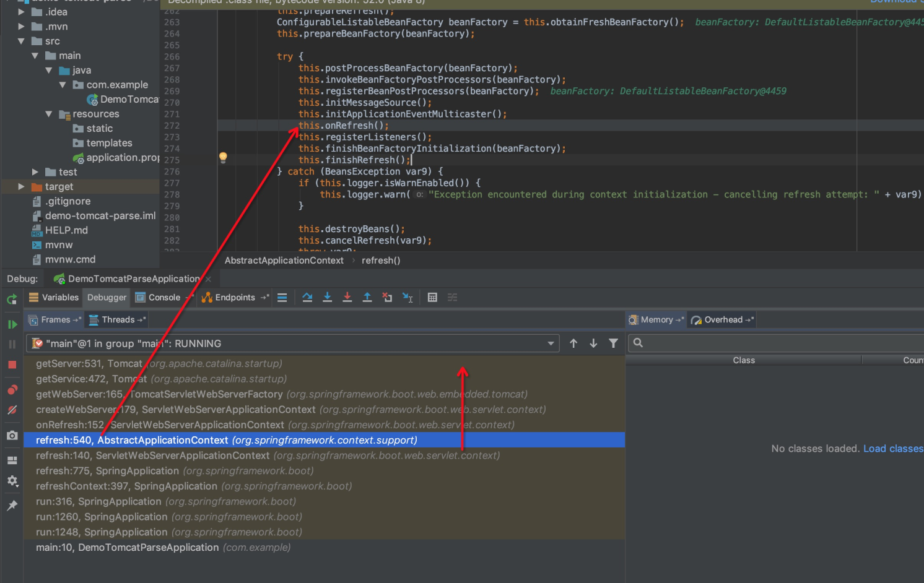Image resolution: width=924 pixels, height=583 pixels.
Task: Collapse the com.example package
Action: point(63,85)
